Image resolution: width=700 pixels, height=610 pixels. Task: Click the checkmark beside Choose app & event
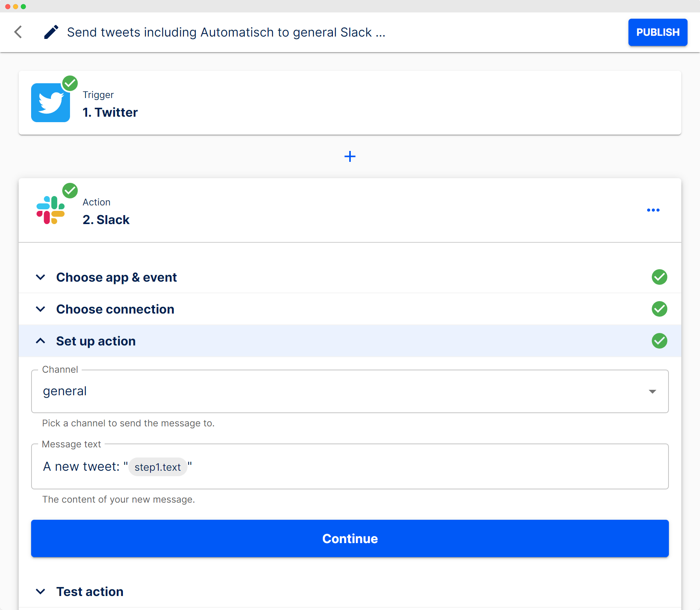[659, 277]
